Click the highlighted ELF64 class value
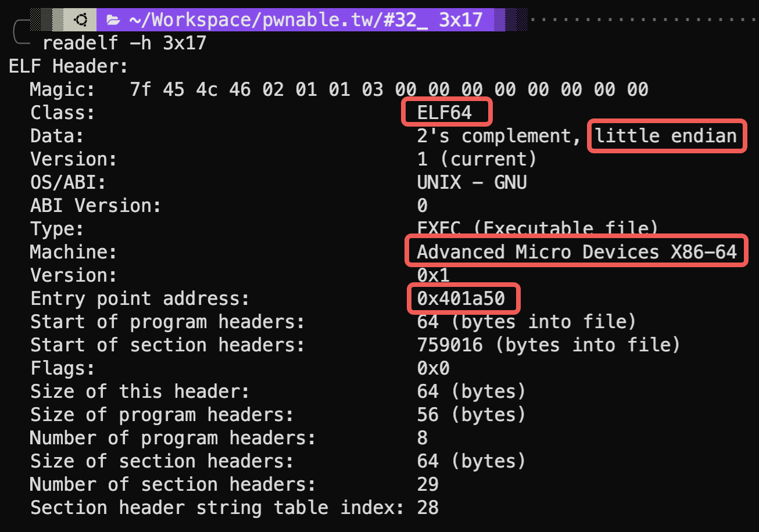The height and width of the screenshot is (532, 759). click(x=445, y=113)
